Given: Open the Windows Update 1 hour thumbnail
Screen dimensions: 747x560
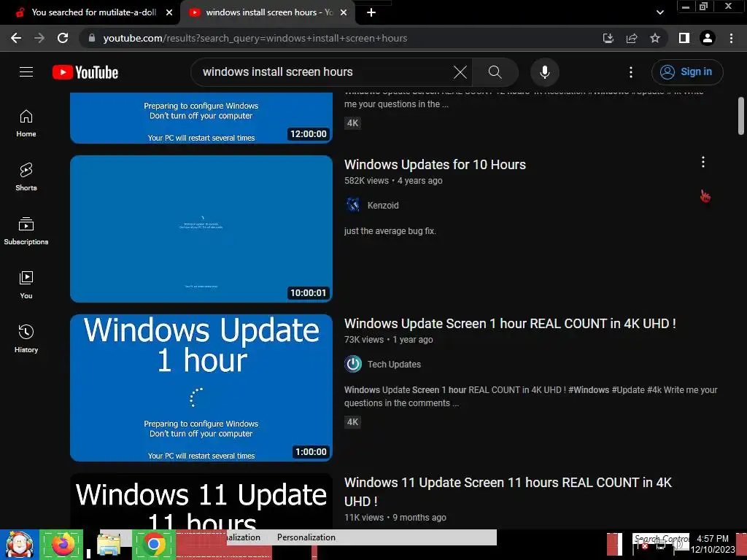Looking at the screenshot, I should pyautogui.click(x=201, y=388).
